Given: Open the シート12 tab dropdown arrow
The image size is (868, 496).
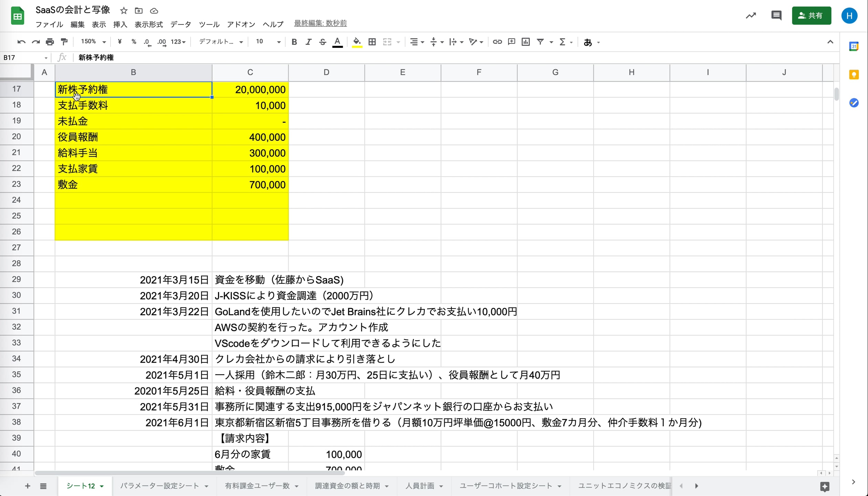Looking at the screenshot, I should 102,486.
